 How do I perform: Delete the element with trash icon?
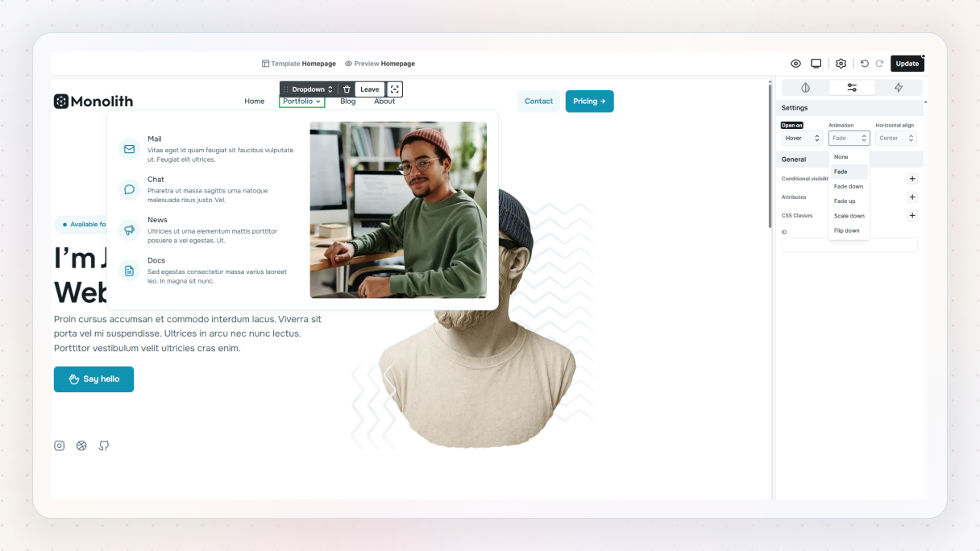347,89
